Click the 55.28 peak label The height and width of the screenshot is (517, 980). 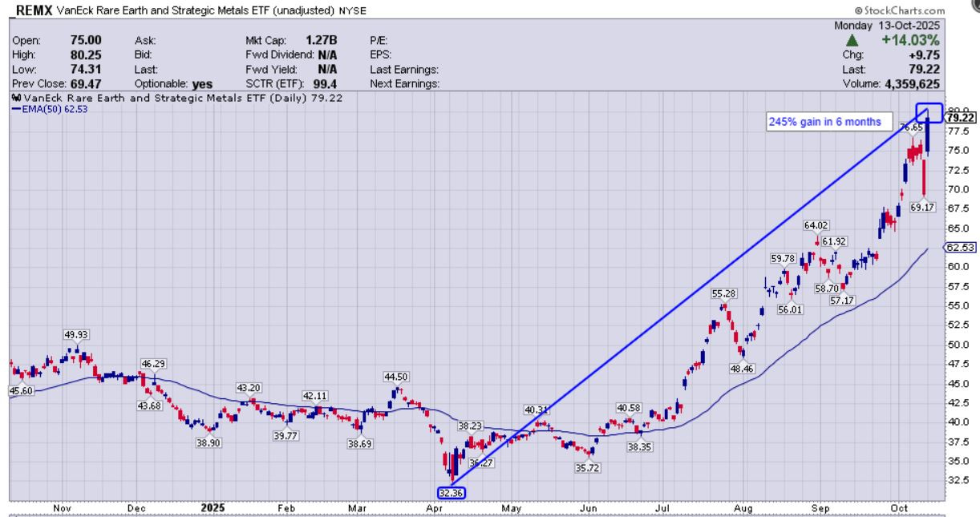pyautogui.click(x=724, y=293)
